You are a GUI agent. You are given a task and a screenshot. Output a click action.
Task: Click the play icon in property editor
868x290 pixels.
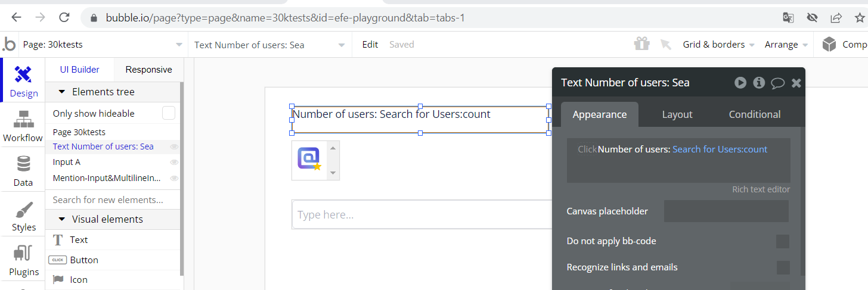(740, 83)
